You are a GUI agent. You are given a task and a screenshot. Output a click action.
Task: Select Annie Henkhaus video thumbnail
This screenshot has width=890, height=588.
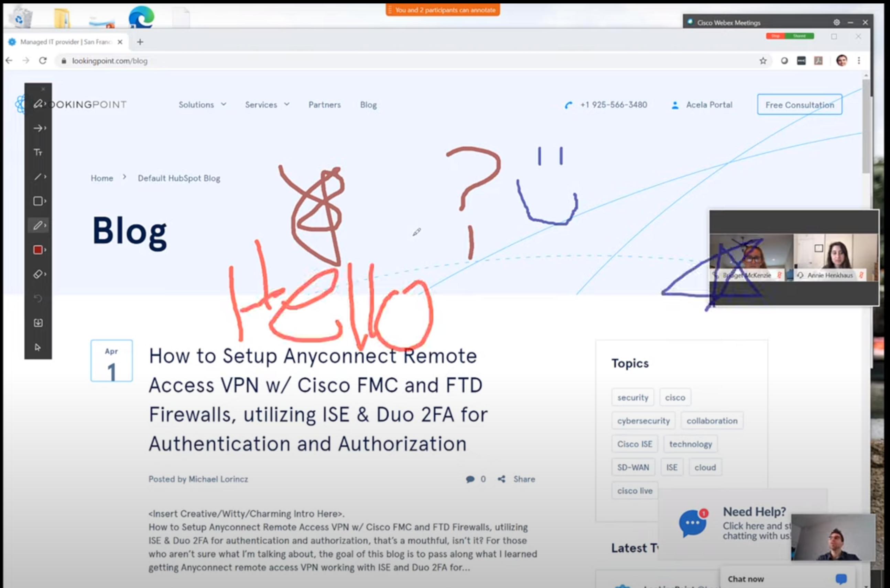point(836,257)
